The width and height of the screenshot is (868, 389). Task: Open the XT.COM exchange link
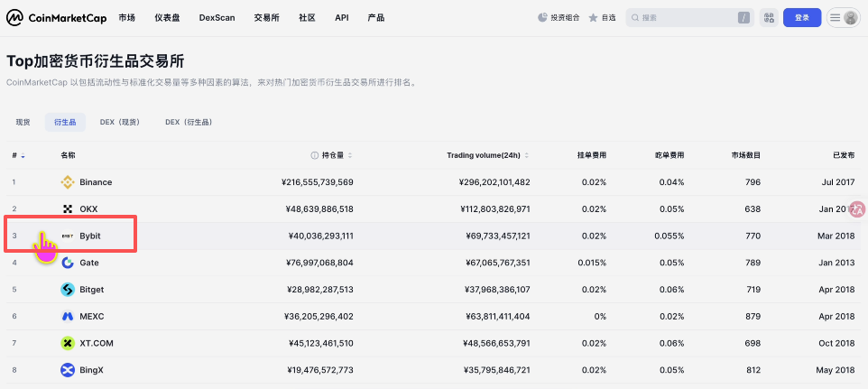click(x=97, y=343)
